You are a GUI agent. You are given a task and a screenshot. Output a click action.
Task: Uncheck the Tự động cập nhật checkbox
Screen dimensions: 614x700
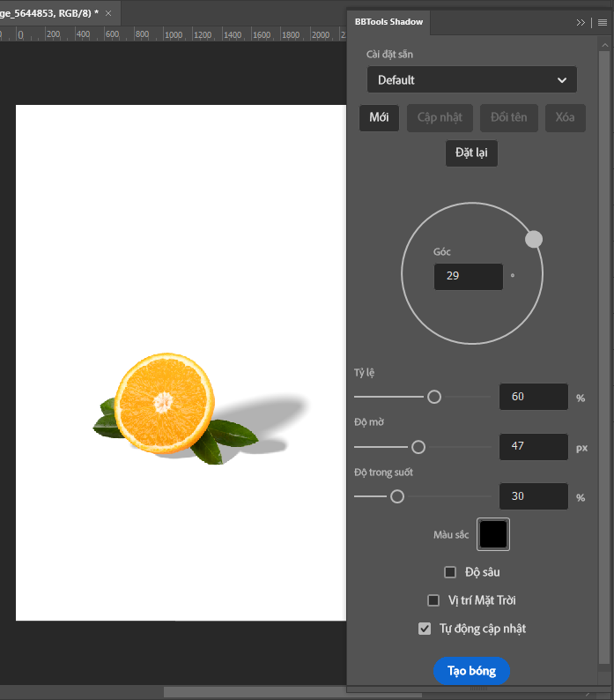click(425, 629)
